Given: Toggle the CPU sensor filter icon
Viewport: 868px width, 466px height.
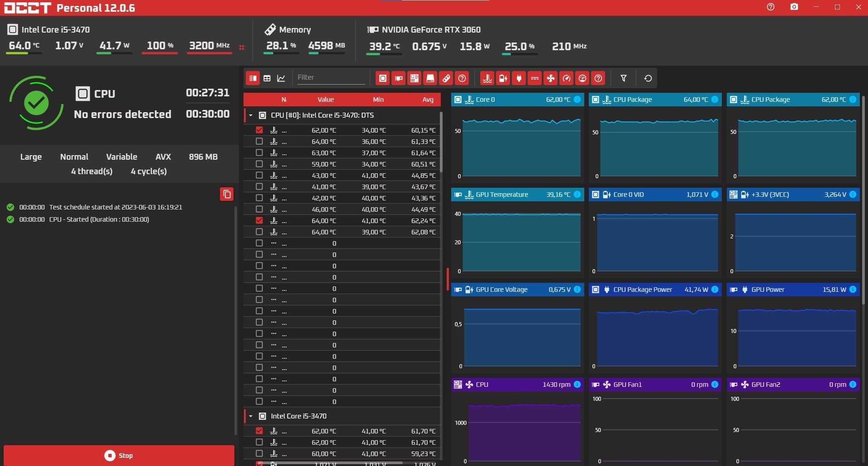Looking at the screenshot, I should 383,78.
